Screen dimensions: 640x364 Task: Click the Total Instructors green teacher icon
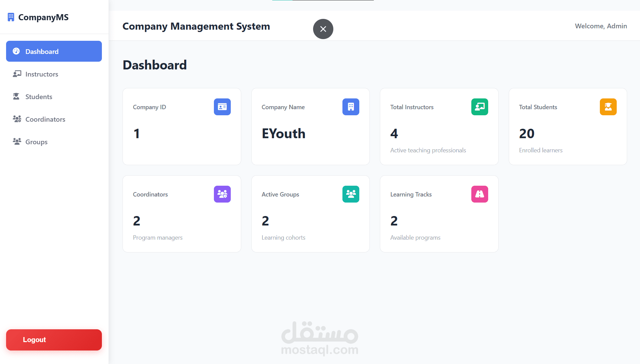click(479, 107)
